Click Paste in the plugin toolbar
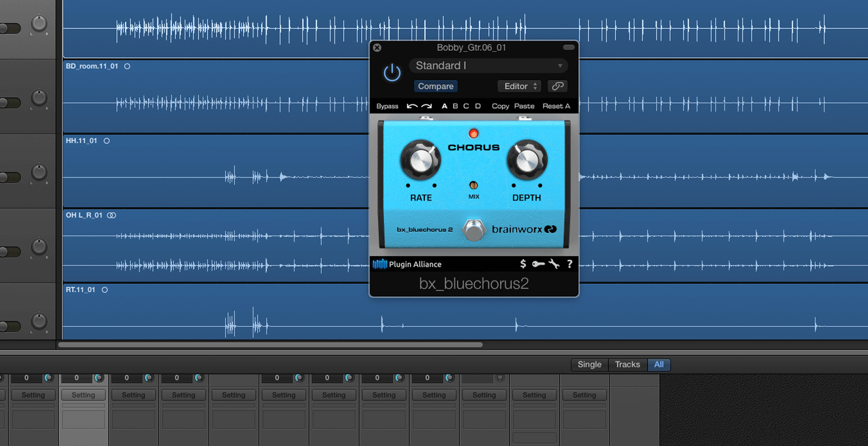Screen dimensions: 868x446 coord(524,106)
